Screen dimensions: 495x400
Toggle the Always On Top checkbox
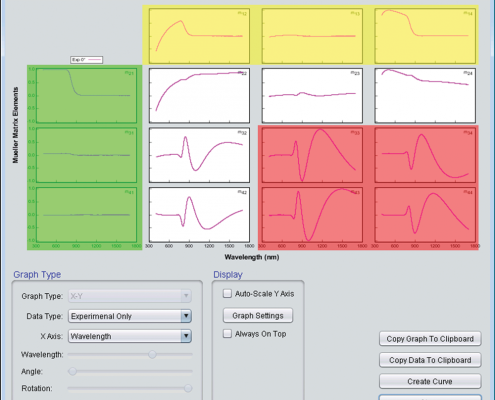[227, 334]
